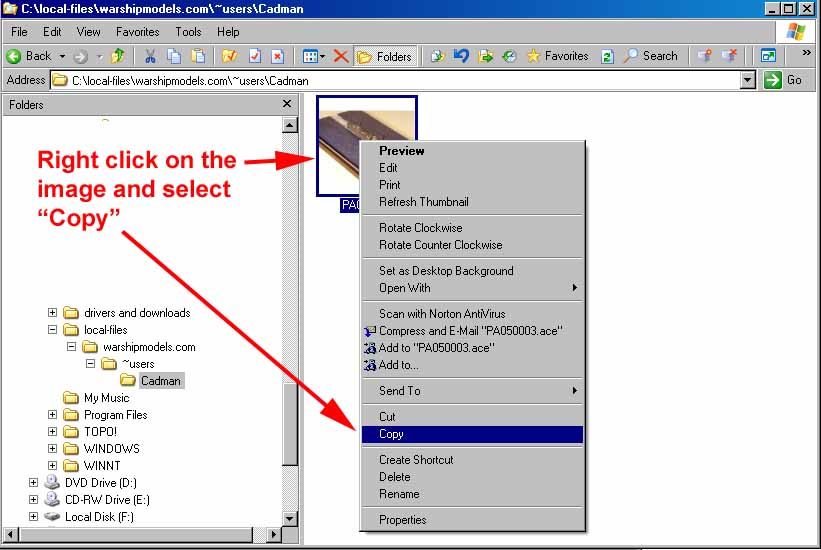Expand the Send To submenu

click(x=470, y=391)
